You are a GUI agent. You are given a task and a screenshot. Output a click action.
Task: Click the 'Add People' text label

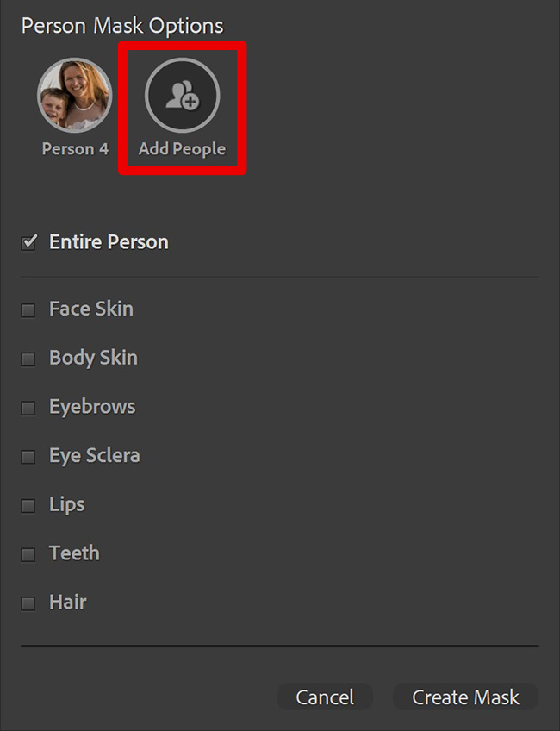point(182,149)
